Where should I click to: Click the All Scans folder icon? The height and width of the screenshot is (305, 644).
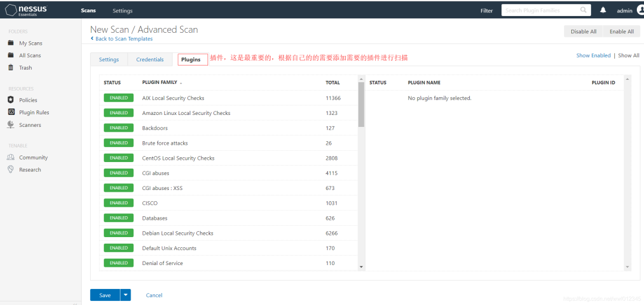point(11,55)
